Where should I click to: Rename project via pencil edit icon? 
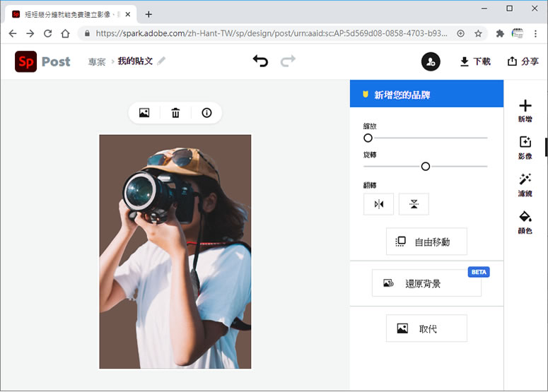(161, 61)
